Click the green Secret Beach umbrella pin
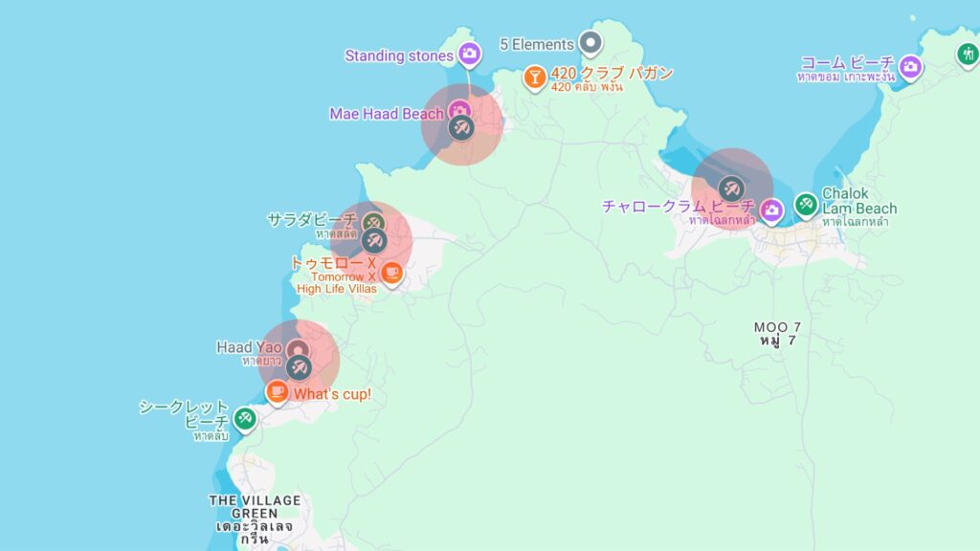 245,417
